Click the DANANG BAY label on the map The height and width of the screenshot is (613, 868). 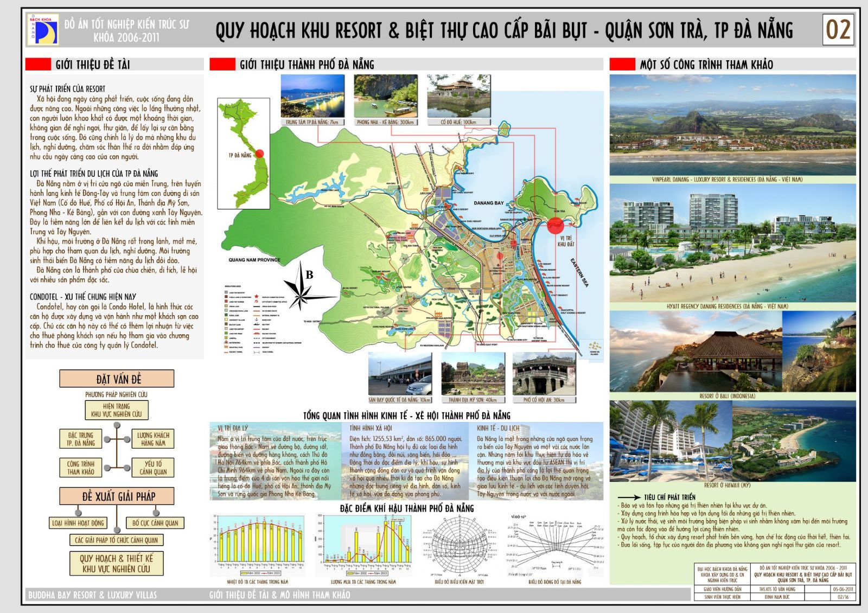489,203
